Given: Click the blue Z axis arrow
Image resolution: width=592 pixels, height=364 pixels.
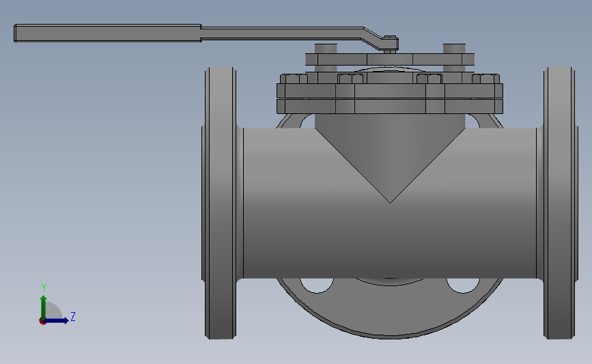Looking at the screenshot, I should [x=57, y=321].
